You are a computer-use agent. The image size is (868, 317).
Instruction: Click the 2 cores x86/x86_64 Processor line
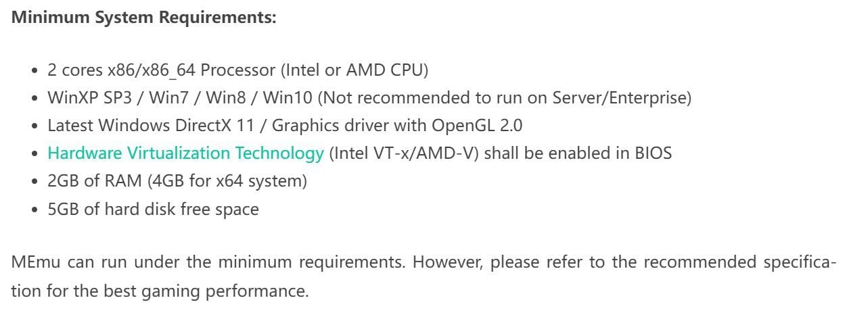(161, 70)
